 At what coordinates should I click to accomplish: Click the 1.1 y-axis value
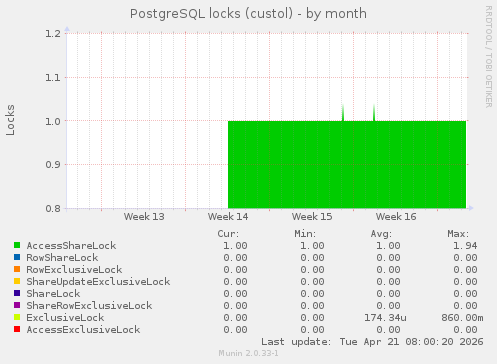[x=53, y=77]
